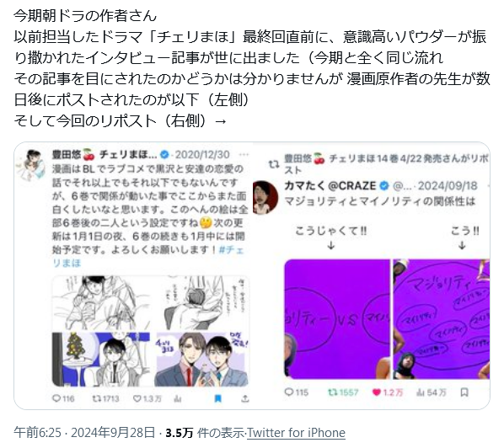504x448 pixels.
Task: Open view analytics icon on left post
Action: pos(178,398)
